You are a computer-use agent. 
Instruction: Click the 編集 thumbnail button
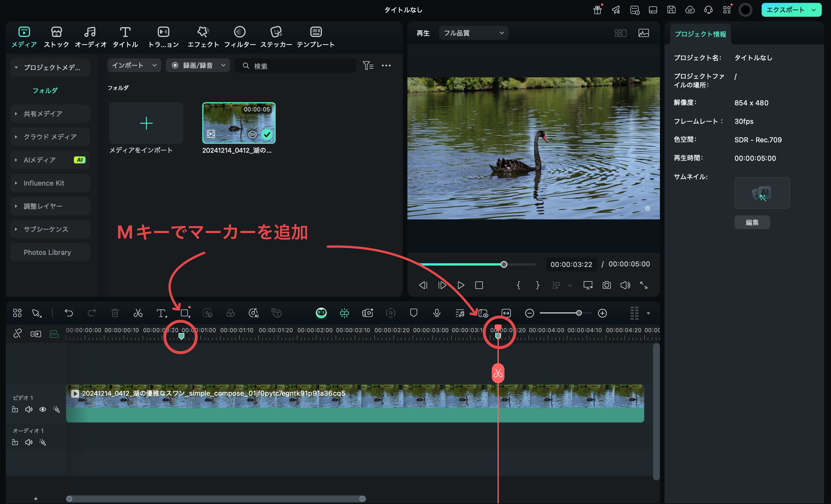pyautogui.click(x=752, y=222)
